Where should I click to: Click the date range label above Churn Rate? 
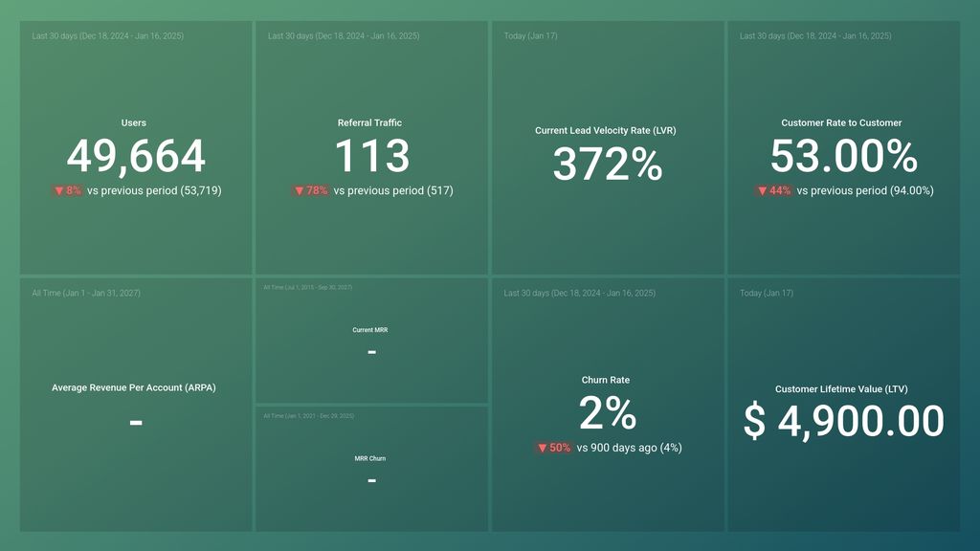579,293
